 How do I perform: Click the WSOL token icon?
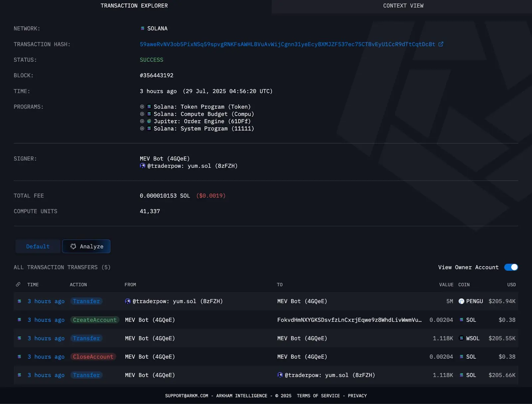pyautogui.click(x=461, y=338)
